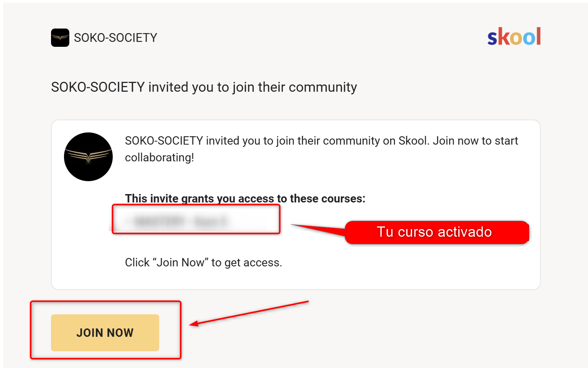
Task: Click the small SOKO-SOCIETY logo icon in header
Action: coord(60,38)
